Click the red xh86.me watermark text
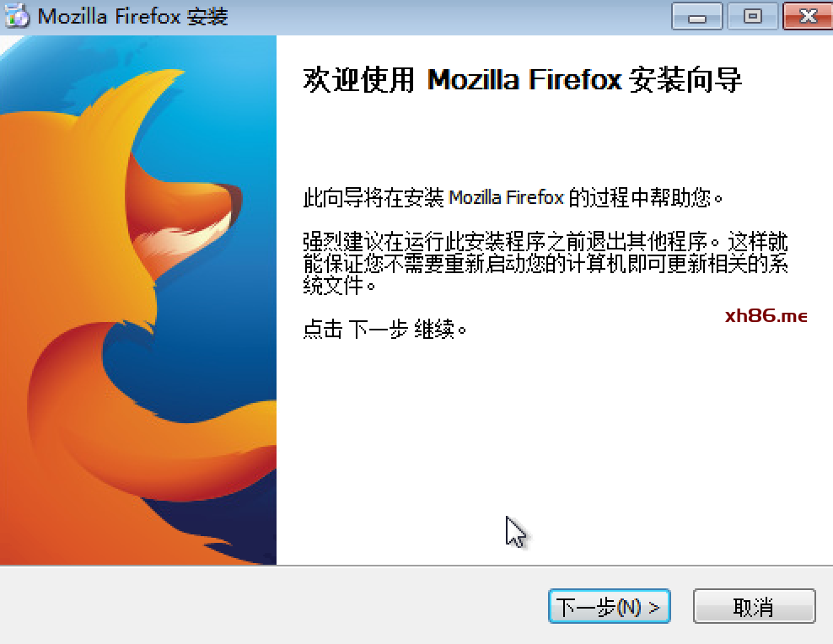The height and width of the screenshot is (644, 833). [x=766, y=316]
